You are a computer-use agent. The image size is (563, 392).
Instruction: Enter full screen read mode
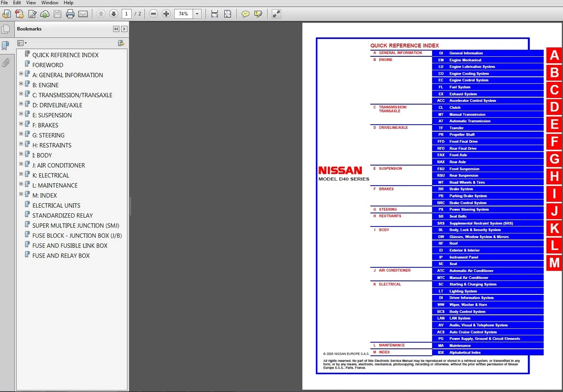[x=276, y=14]
